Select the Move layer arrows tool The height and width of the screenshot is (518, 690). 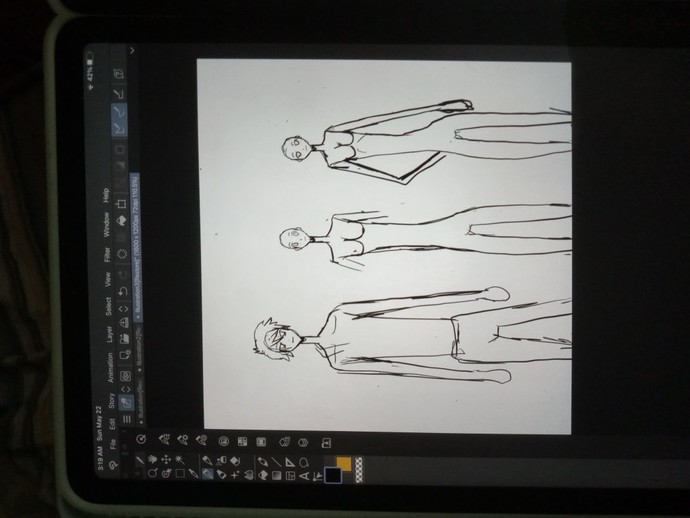166,460
